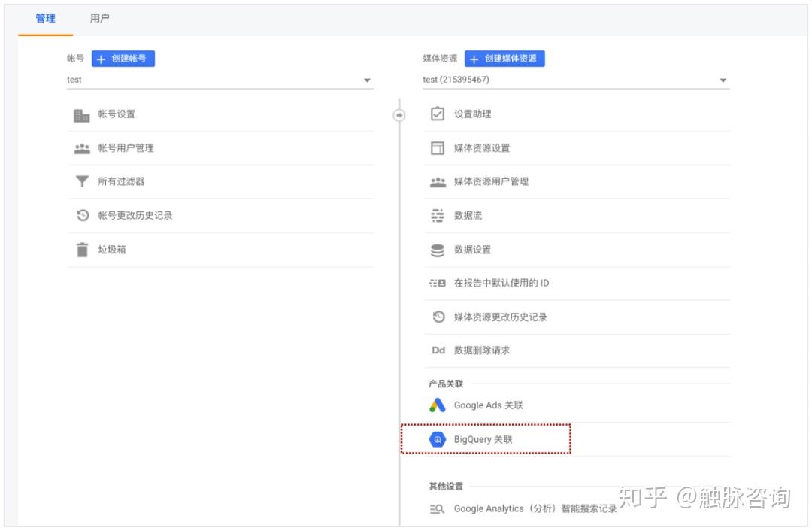Screen dimensions: 812x531
Task: Click the 帐号用户管理 people icon
Action: [82, 147]
